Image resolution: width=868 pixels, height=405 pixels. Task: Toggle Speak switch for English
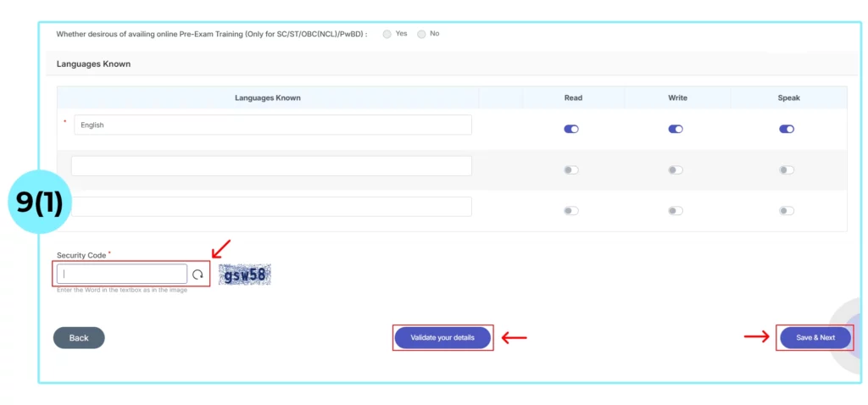[x=787, y=129]
